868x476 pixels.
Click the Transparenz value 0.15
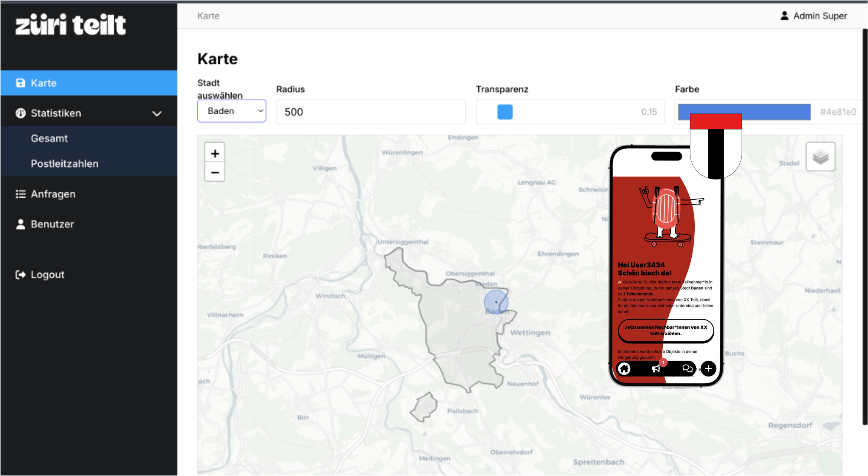click(649, 112)
